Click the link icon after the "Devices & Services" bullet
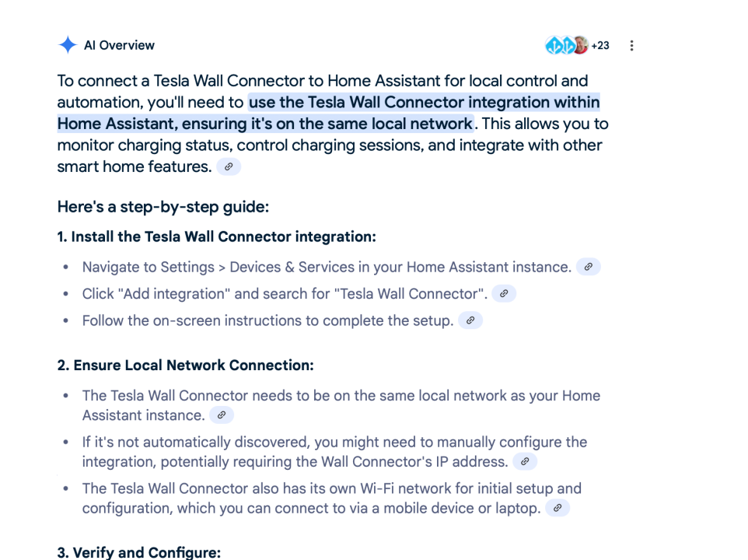The image size is (748, 560). pos(589,267)
